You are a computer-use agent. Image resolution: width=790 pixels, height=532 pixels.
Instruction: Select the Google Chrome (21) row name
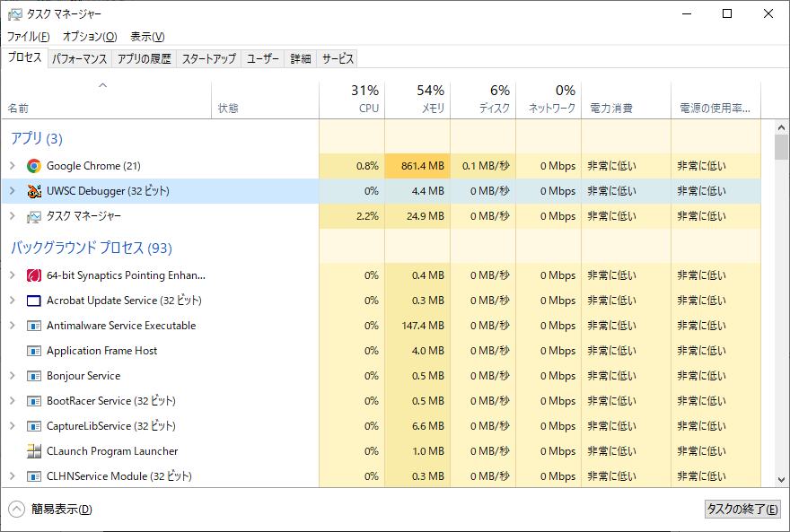coord(93,166)
